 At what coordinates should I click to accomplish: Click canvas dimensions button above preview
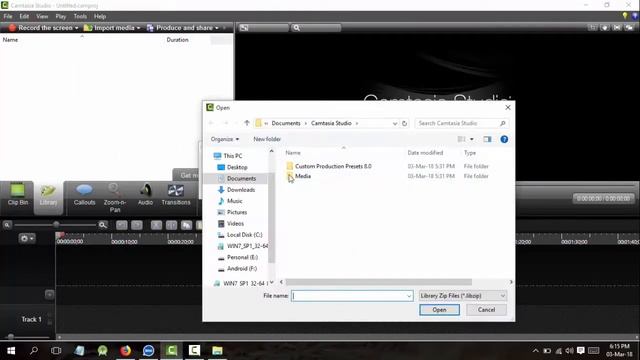263,28
